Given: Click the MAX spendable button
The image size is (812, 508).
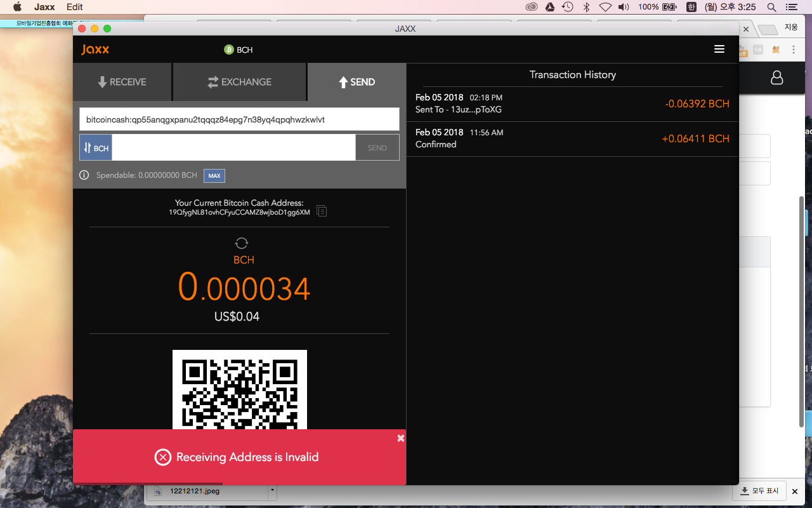Looking at the screenshot, I should 214,176.
